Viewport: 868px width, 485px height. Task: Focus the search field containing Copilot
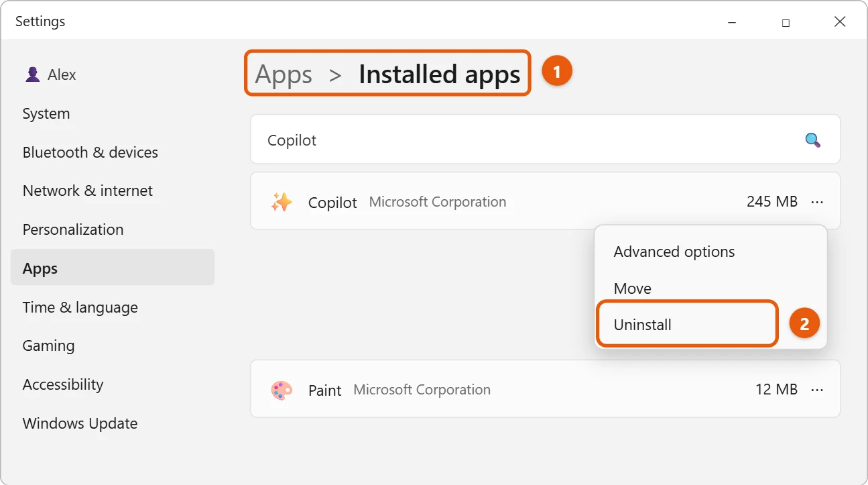[545, 140]
